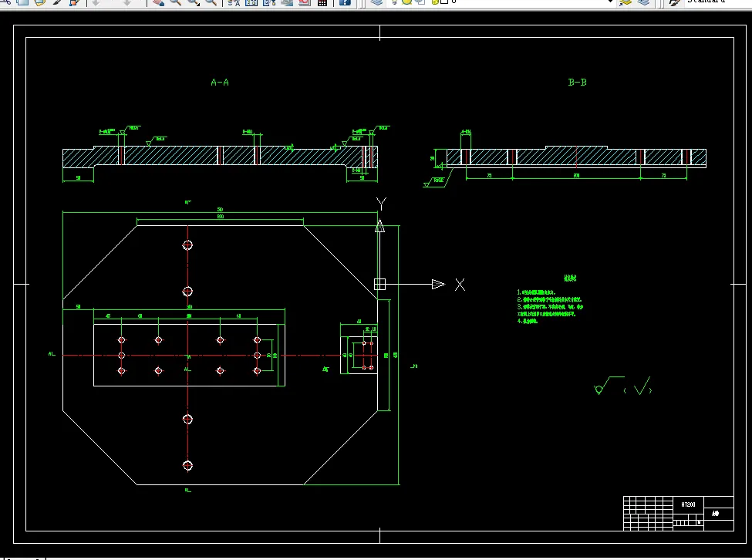Click the Copy icon in the toolbar
The width and height of the screenshot is (752, 560).
point(22,2)
